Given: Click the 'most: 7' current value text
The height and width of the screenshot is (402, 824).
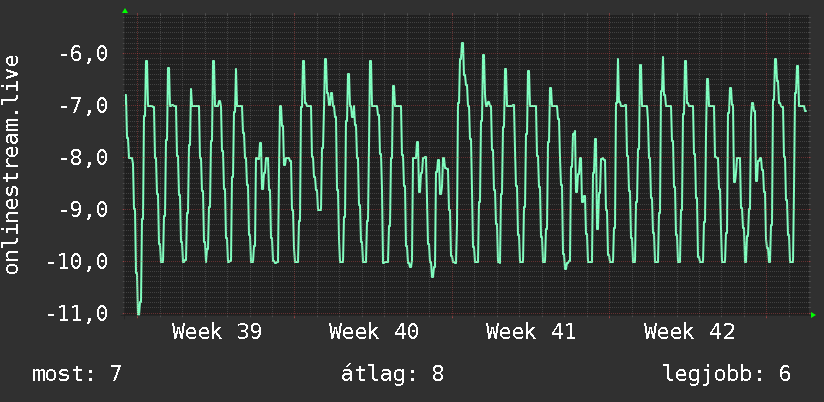Looking at the screenshot, I should [x=77, y=374].
